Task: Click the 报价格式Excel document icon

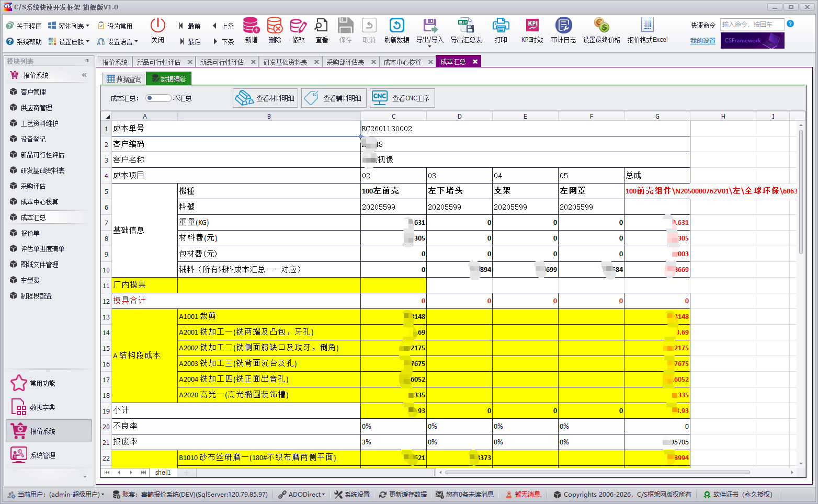Action: coord(647,25)
